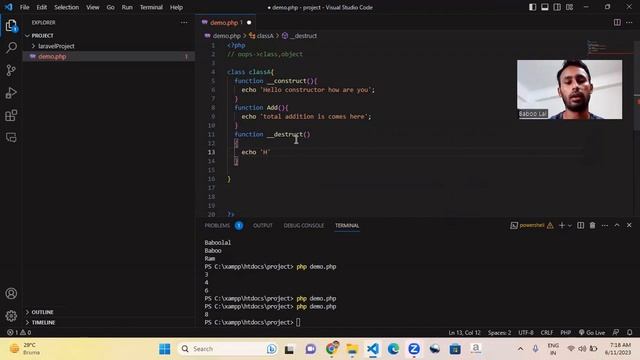Start Go Live server
640x360 pixels.
(x=592, y=332)
